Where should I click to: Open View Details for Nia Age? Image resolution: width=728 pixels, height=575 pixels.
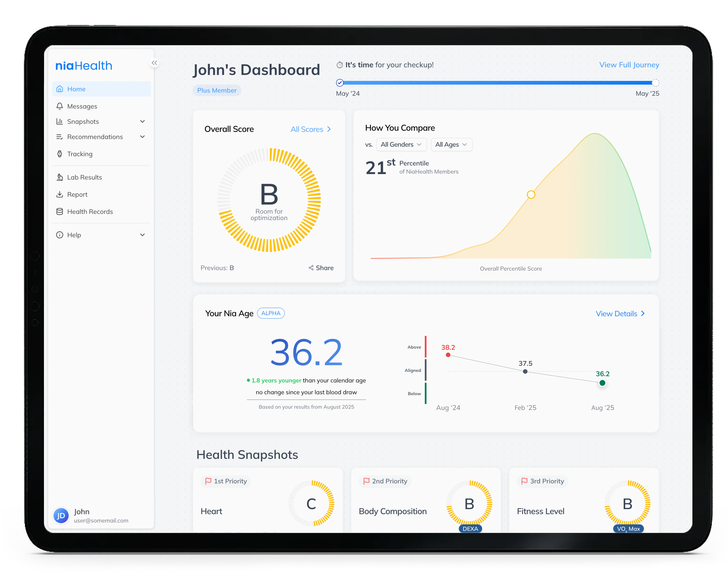click(x=620, y=313)
